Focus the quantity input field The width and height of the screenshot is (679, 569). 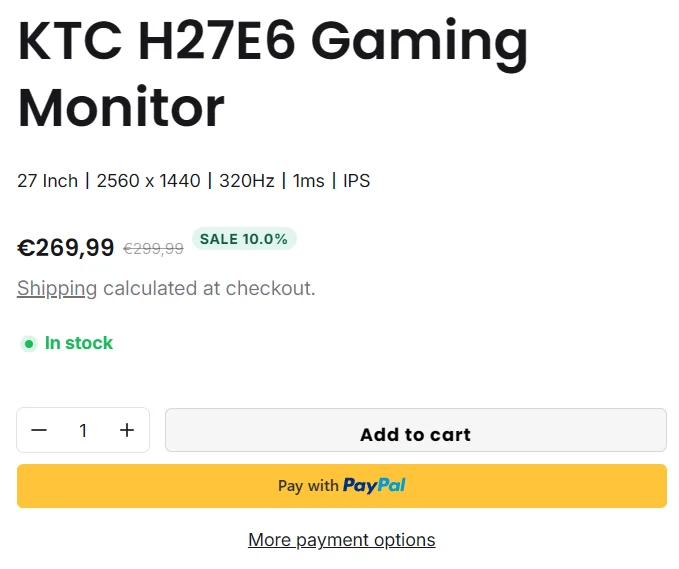[83, 430]
